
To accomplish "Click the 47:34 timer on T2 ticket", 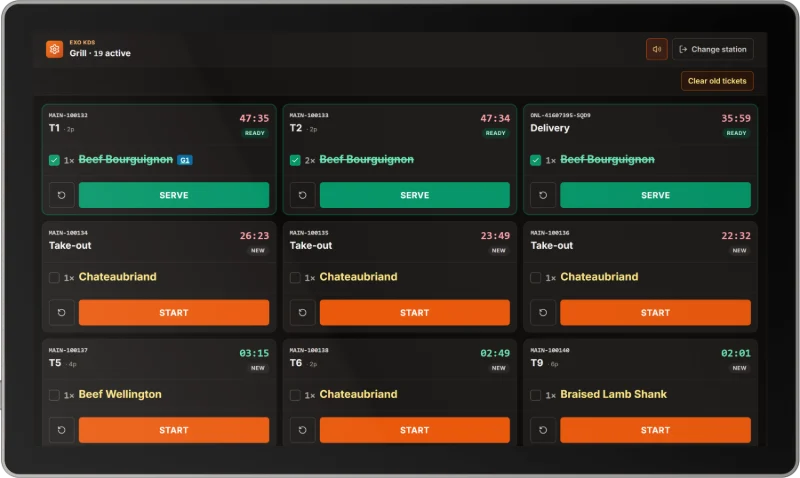I will pyautogui.click(x=495, y=118).
